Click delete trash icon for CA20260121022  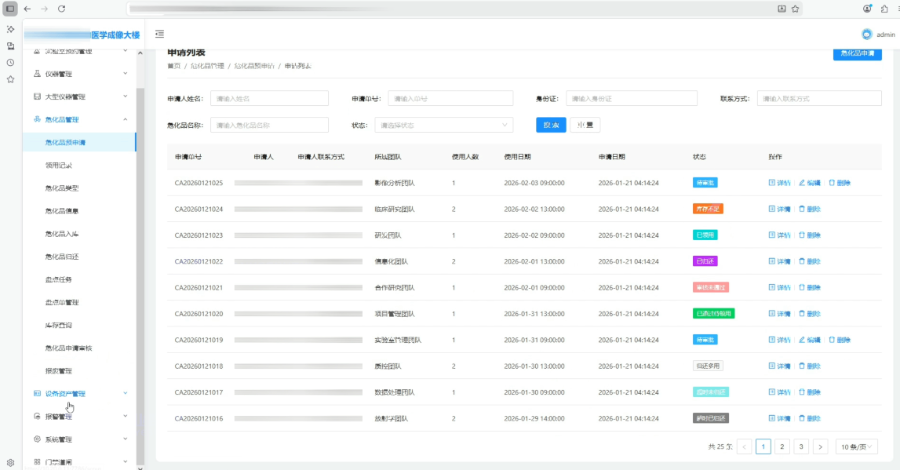click(802, 261)
